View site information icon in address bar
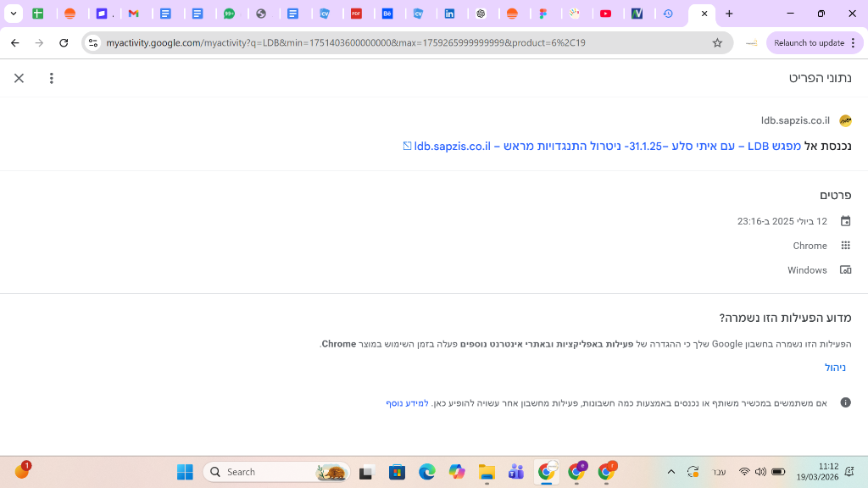The width and height of the screenshot is (868, 488). 93,42
